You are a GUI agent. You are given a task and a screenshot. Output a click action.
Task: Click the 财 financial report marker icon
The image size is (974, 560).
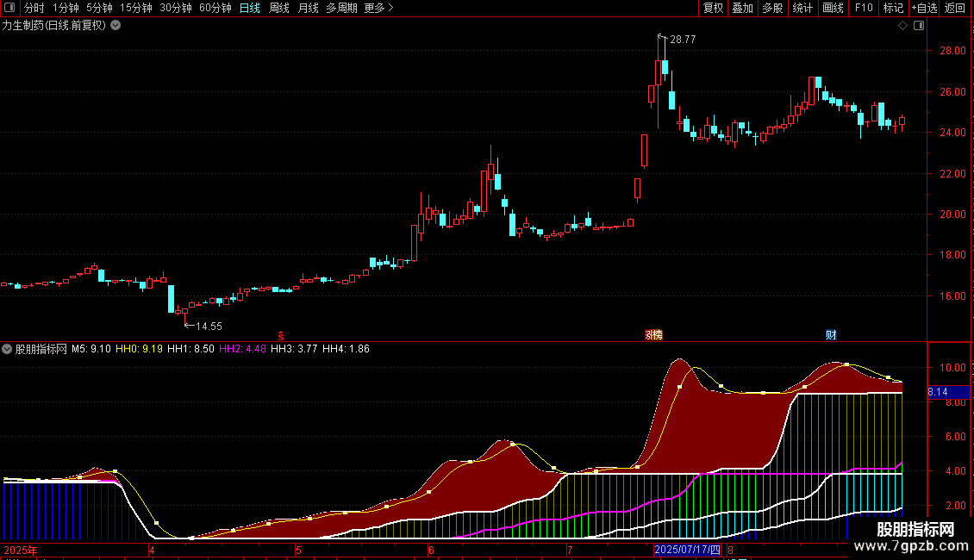831,334
